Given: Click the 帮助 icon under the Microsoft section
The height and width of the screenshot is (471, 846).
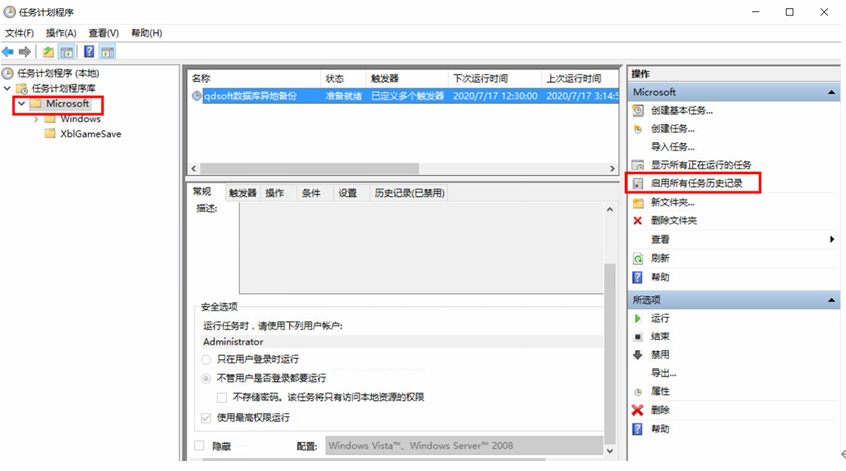Looking at the screenshot, I should 638,277.
